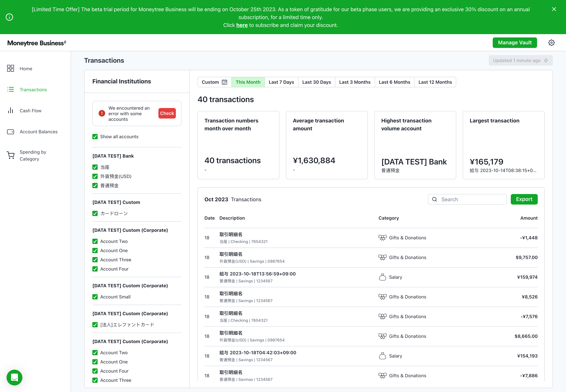The width and height of the screenshot is (566, 392).
Task: Click Gifts icon on the ¥8,526 row
Action: 382,296
